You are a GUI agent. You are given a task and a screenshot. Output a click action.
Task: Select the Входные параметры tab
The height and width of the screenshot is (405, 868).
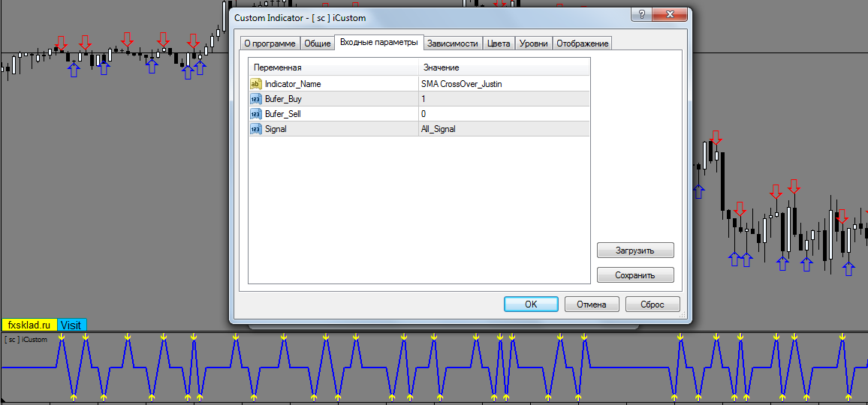379,43
